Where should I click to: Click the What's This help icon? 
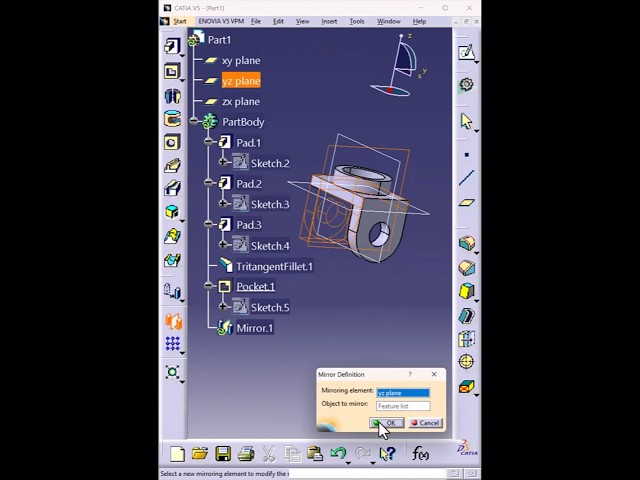387,453
